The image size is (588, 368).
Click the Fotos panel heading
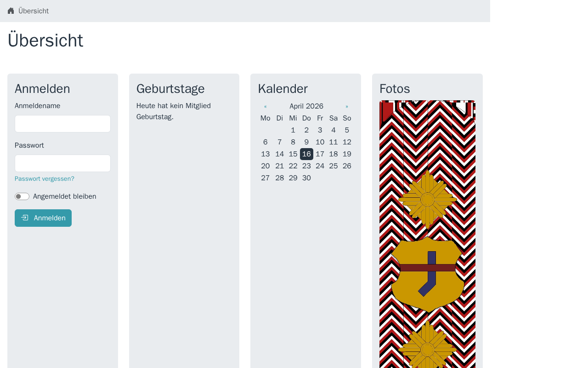coord(395,89)
